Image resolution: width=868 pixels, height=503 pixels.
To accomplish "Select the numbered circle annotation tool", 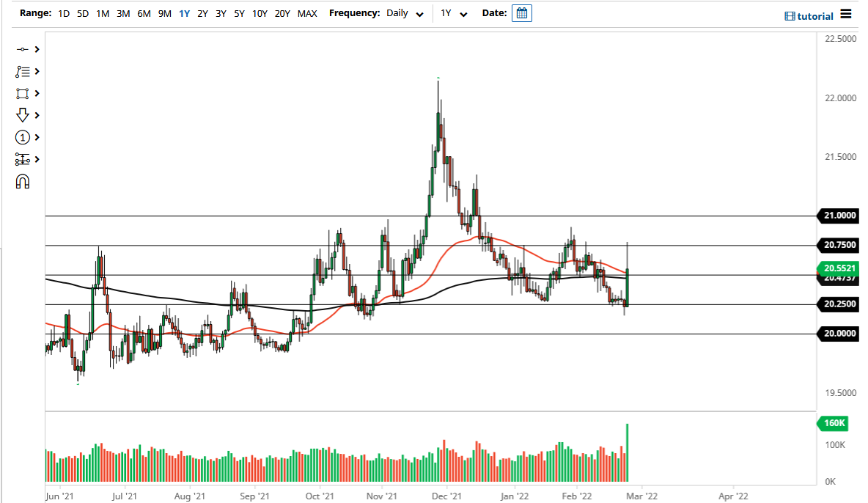I will 23,137.
